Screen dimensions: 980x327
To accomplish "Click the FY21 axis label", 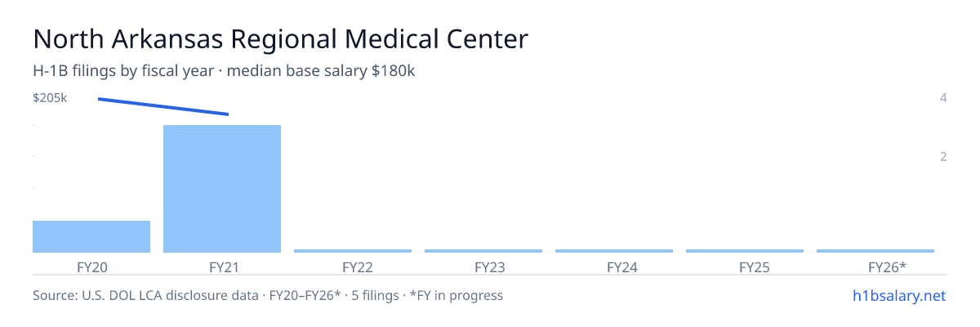I will 223,267.
